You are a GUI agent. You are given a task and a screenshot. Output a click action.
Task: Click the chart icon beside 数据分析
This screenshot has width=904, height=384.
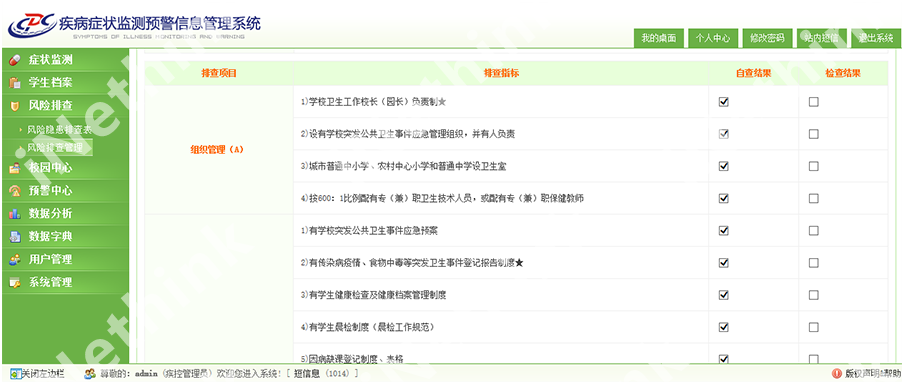[15, 214]
